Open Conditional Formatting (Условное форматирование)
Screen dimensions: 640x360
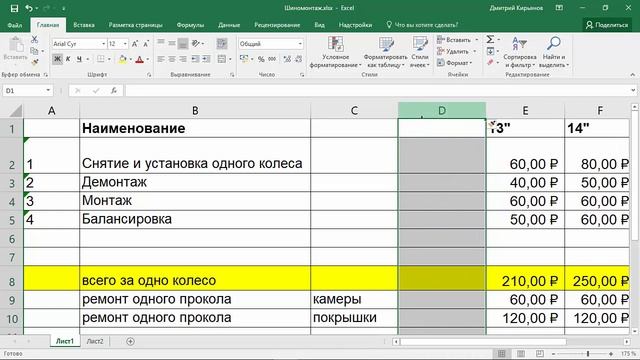coord(336,52)
